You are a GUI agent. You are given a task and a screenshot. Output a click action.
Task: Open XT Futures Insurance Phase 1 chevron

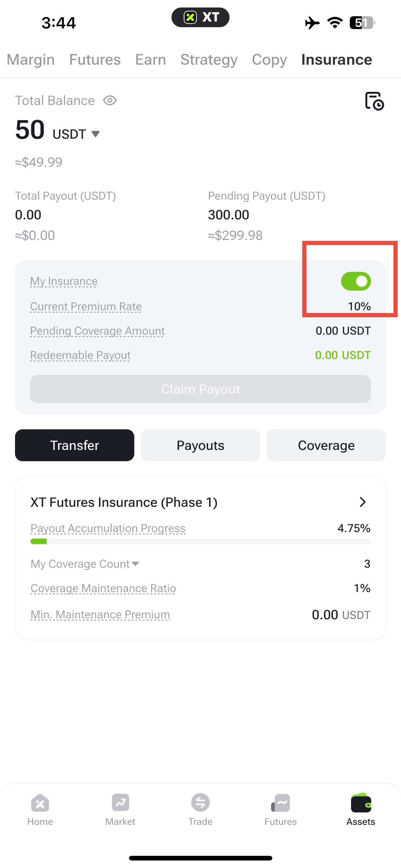click(x=362, y=502)
